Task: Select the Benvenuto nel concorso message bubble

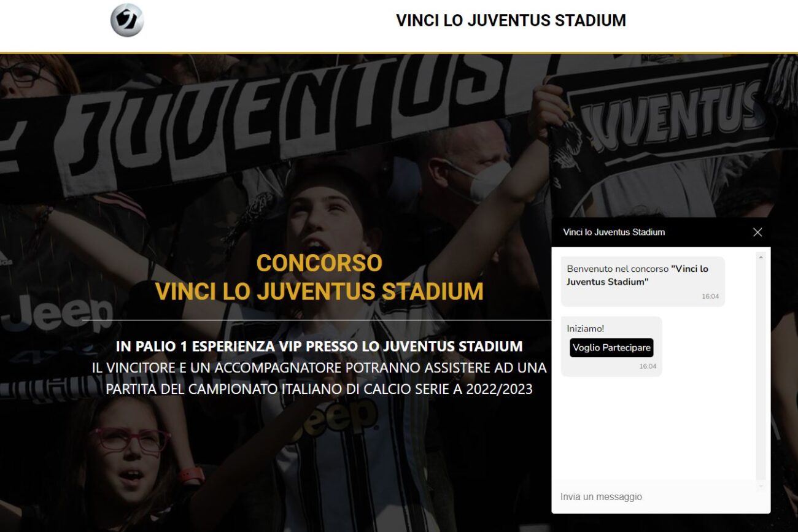Action: coord(643,282)
